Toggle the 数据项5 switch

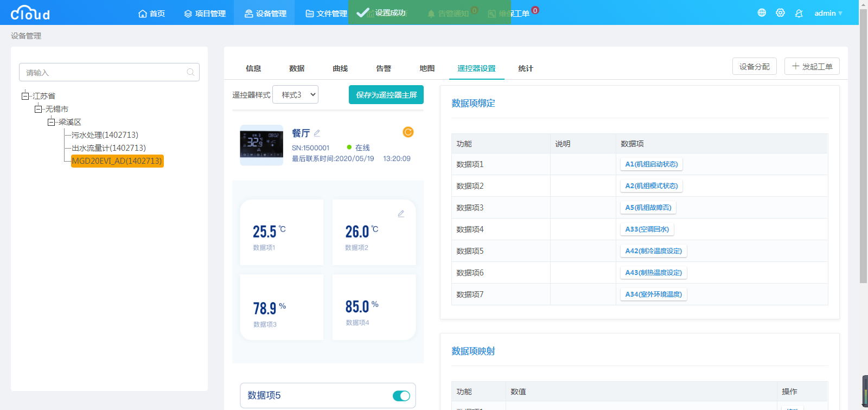click(x=401, y=396)
